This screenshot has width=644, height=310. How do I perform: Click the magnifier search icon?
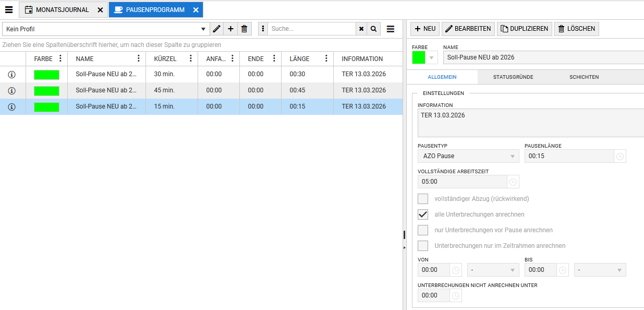coord(373,29)
